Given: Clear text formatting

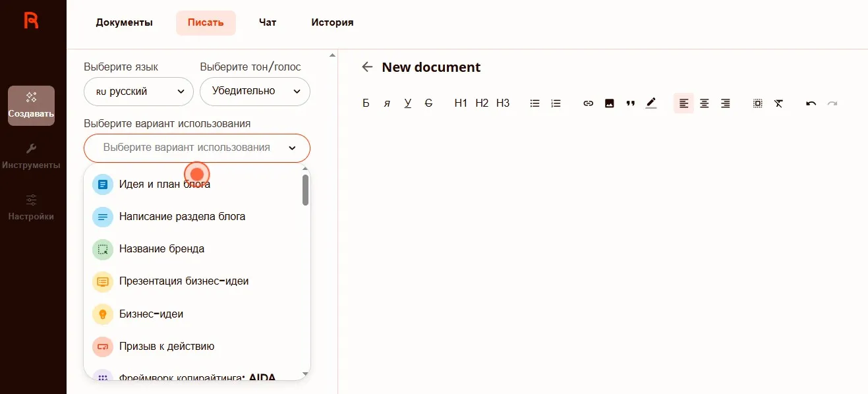Looking at the screenshot, I should (779, 103).
